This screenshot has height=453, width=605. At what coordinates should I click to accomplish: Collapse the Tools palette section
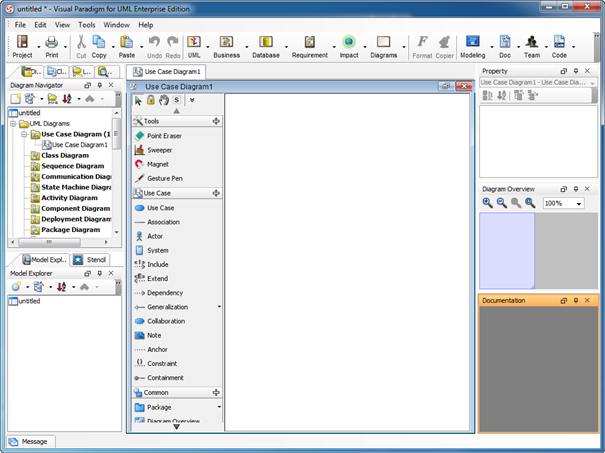coord(216,121)
